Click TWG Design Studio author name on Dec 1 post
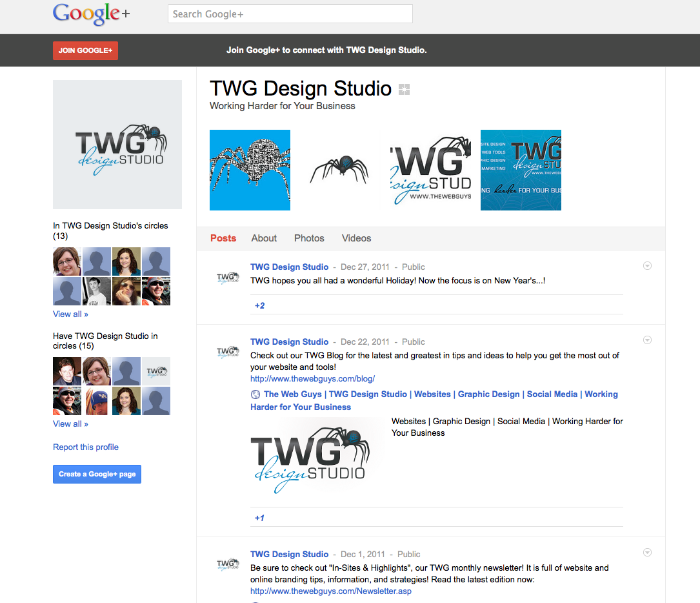 tap(289, 555)
